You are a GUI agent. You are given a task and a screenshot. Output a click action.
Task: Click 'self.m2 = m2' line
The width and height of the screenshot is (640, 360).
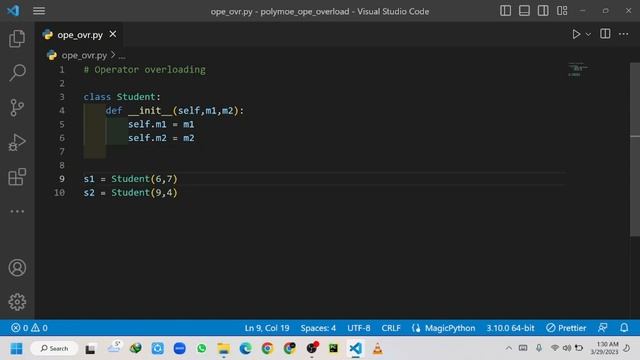point(161,138)
